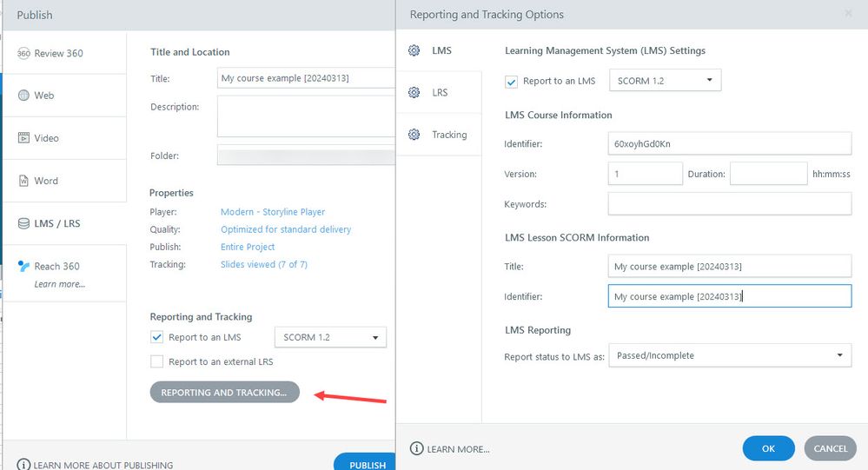Switch to LMS options tab
Screen dimensions: 868x470
(439, 50)
